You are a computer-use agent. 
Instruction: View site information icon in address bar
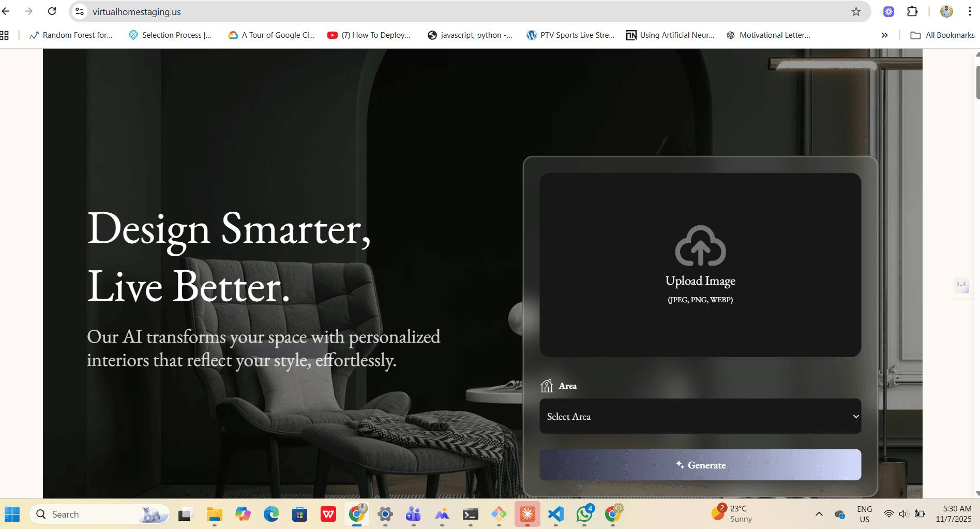click(80, 11)
